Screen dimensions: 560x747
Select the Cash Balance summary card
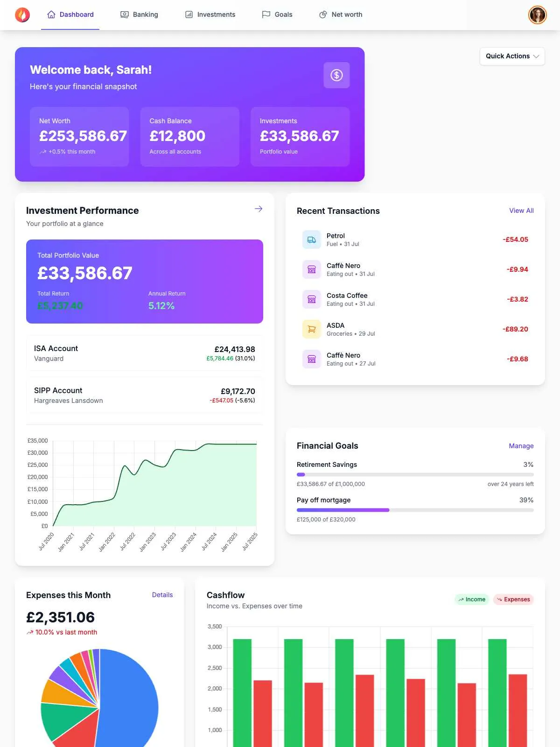tap(190, 137)
